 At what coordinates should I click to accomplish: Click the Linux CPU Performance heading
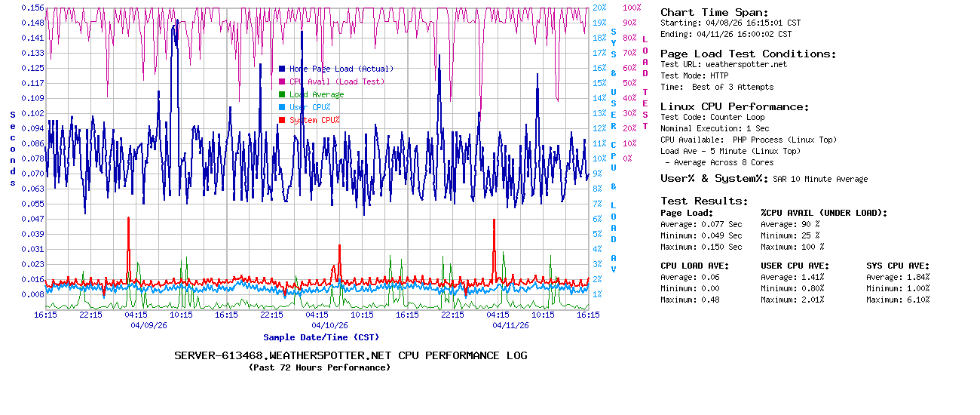coord(734,106)
